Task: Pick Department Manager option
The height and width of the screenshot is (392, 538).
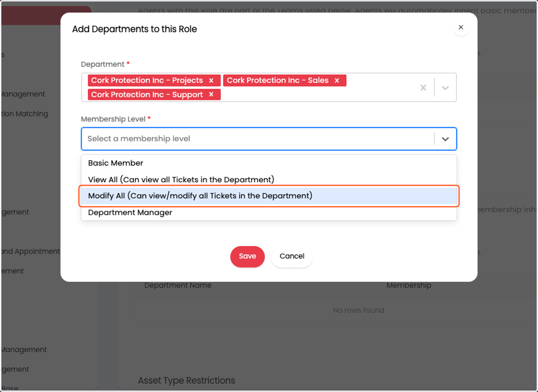Action: [269, 212]
